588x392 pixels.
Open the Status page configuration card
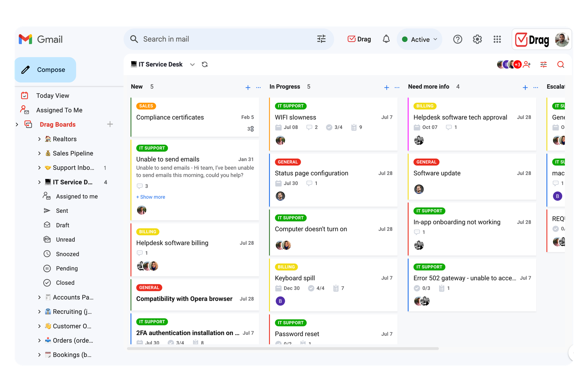tap(333, 180)
